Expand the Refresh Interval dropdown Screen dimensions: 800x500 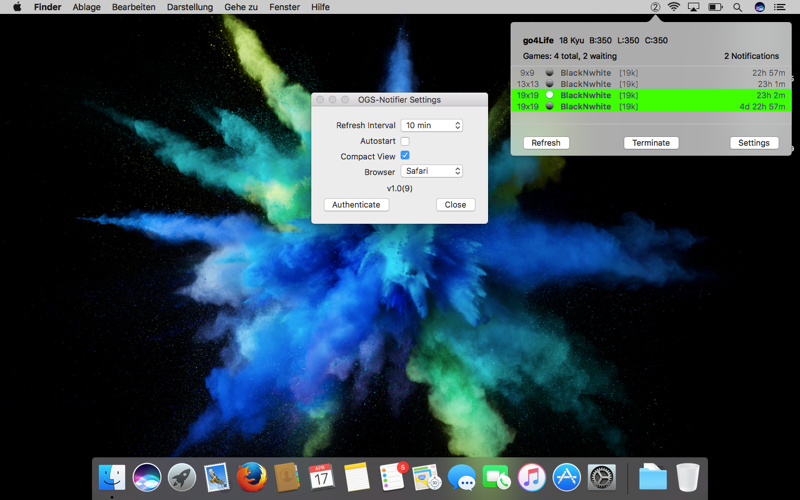[x=432, y=125]
